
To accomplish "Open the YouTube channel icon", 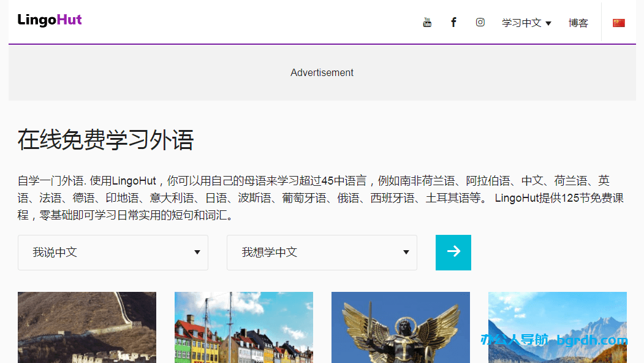I will 427,23.
